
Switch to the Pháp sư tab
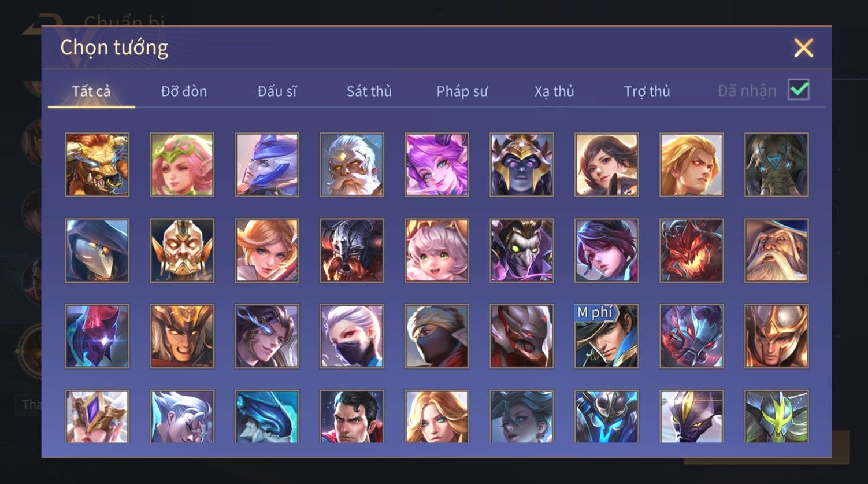tap(462, 91)
